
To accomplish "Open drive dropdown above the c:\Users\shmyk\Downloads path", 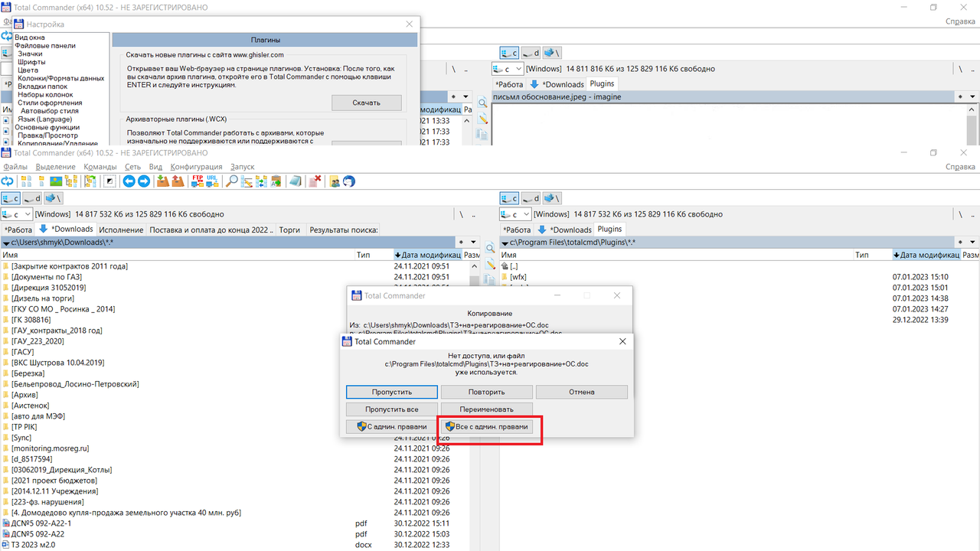I will pos(17,214).
